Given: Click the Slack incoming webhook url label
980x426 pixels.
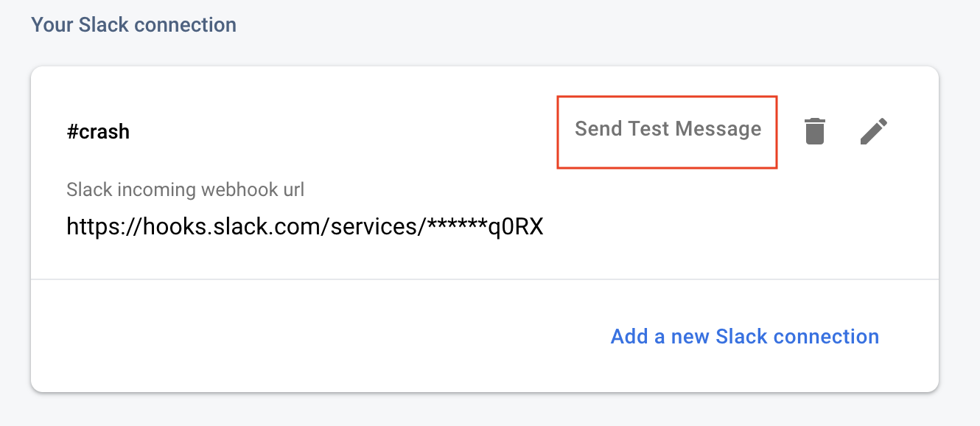Looking at the screenshot, I should click(185, 190).
